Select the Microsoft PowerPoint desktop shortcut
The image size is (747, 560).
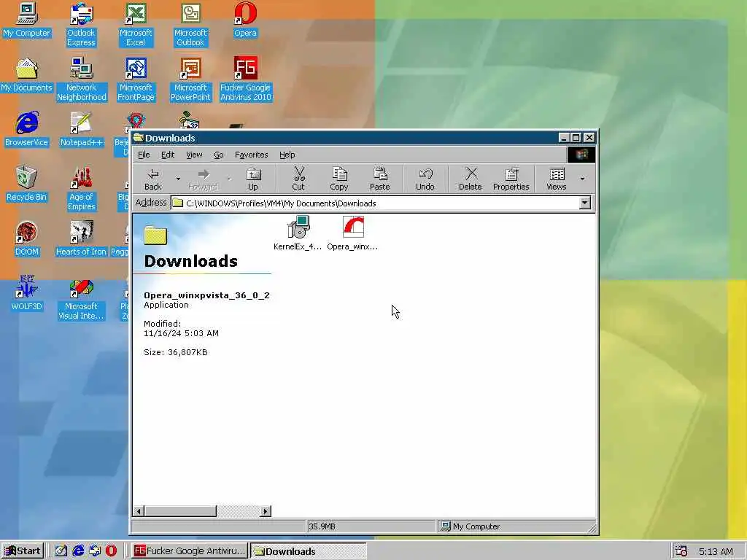point(190,79)
